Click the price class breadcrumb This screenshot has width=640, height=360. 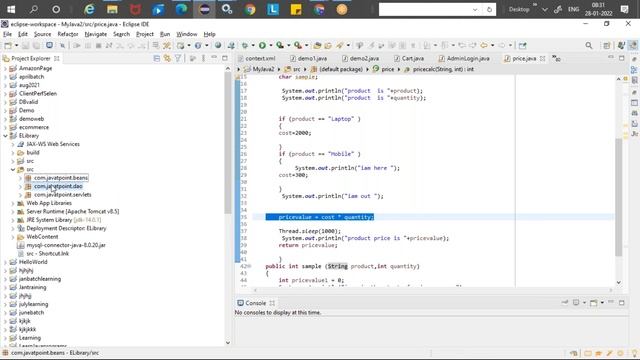[388, 69]
